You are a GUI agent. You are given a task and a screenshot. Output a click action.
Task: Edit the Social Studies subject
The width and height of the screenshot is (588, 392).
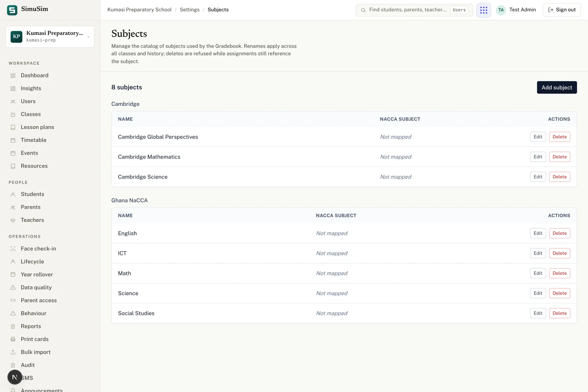click(x=538, y=313)
